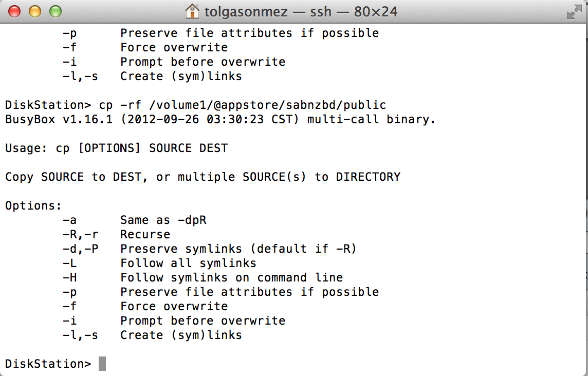Screen dimensions: 588x376
Task: Click the 'Usage: cp [OPTIONS] SOURCE DEST' line
Action: pyautogui.click(x=116, y=148)
